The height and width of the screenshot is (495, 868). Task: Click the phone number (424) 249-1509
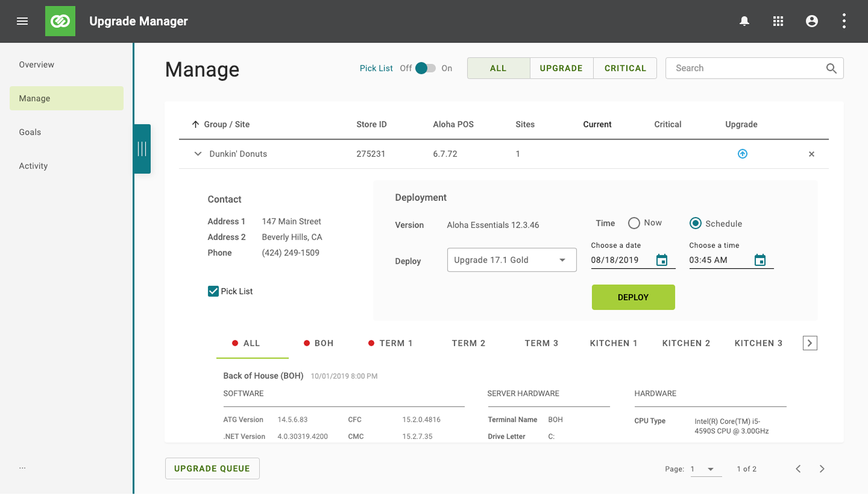click(x=290, y=253)
